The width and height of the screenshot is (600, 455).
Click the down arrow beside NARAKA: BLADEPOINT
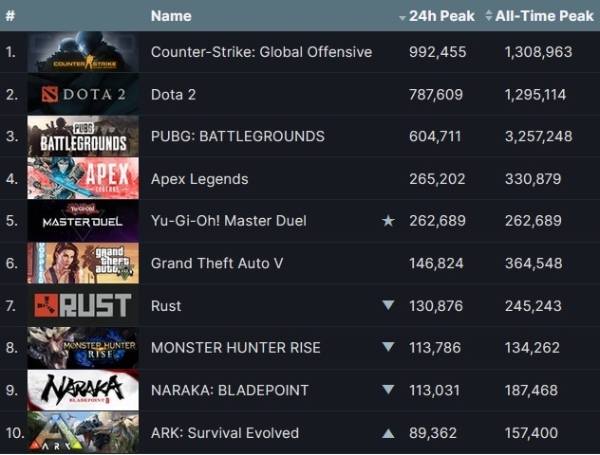pyautogui.click(x=388, y=390)
